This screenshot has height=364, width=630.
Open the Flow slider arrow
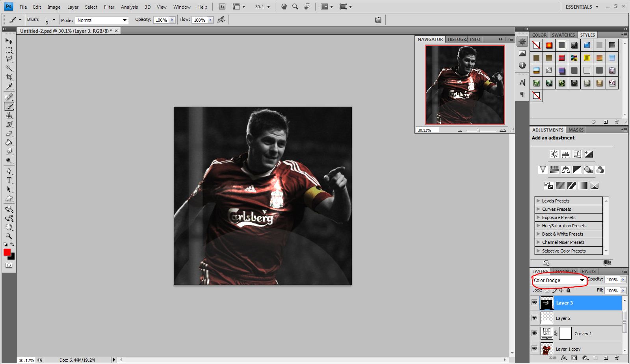coord(210,20)
